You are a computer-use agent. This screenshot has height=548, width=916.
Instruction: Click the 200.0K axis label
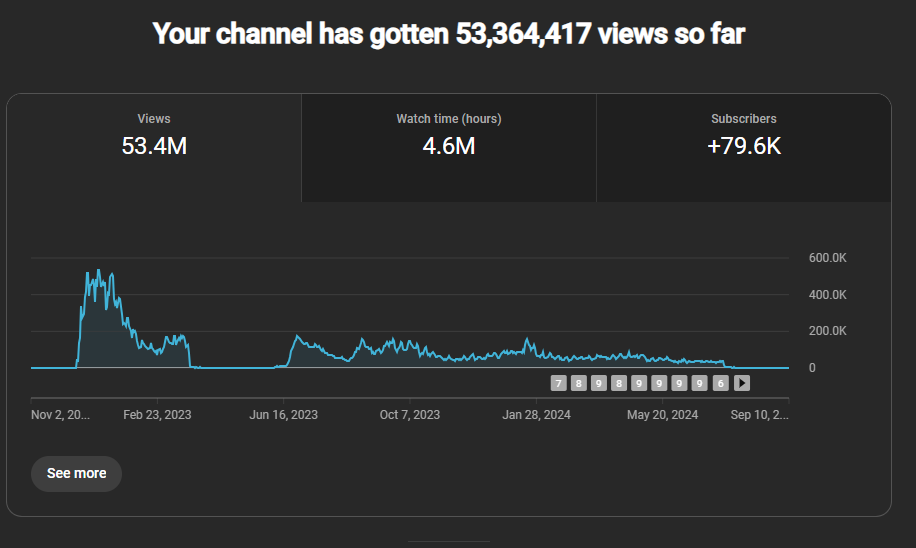(x=827, y=331)
